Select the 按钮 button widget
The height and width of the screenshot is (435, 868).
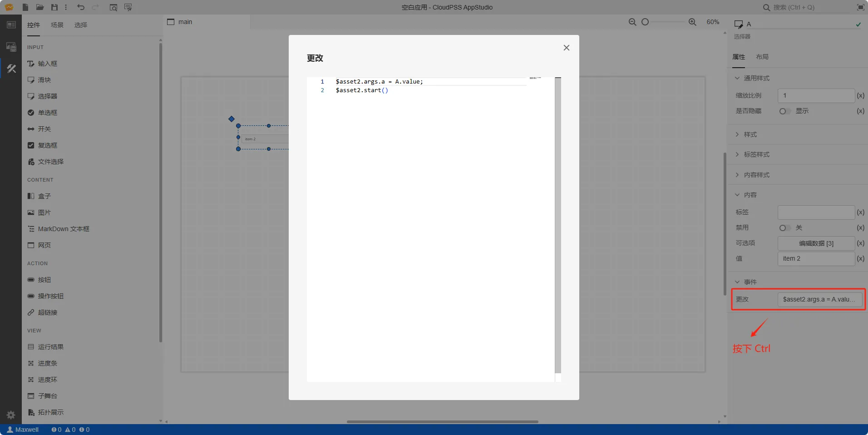click(x=44, y=280)
